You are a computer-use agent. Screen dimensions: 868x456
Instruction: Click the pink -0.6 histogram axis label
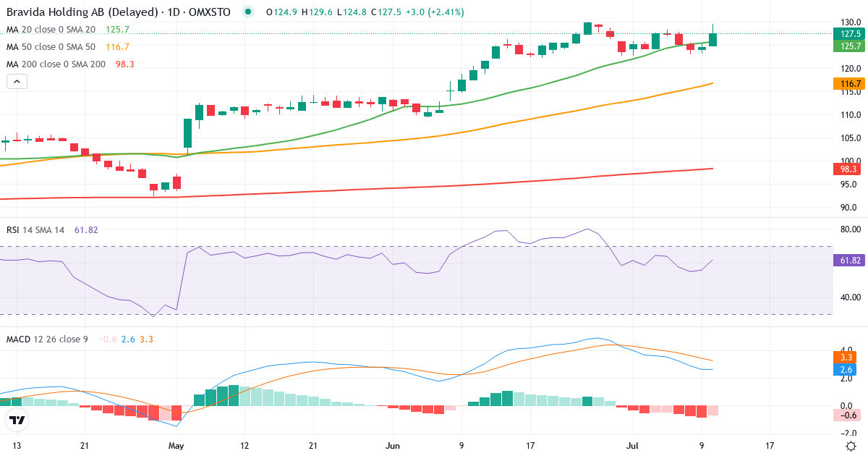[x=848, y=415]
